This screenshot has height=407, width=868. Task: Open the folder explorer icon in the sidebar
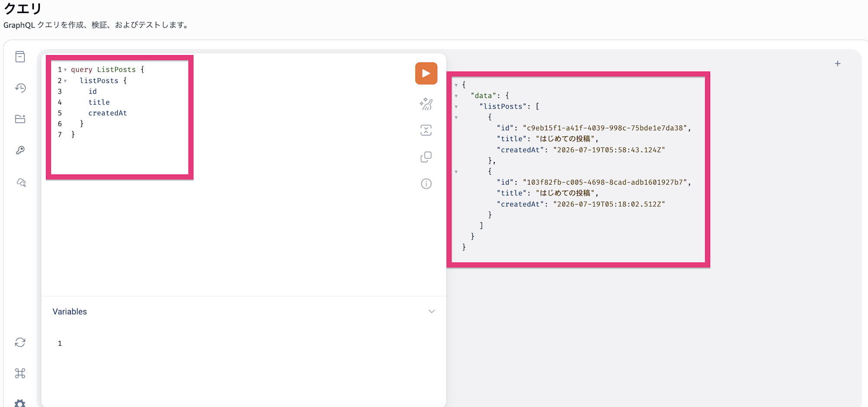pos(20,119)
